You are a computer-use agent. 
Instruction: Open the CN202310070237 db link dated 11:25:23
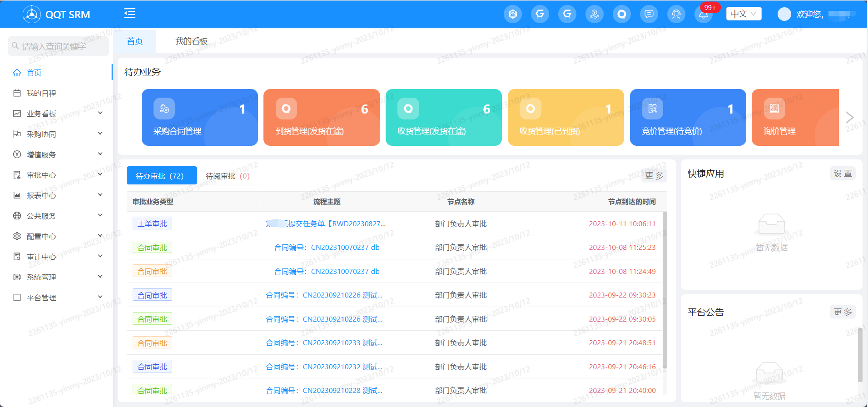pyautogui.click(x=327, y=248)
